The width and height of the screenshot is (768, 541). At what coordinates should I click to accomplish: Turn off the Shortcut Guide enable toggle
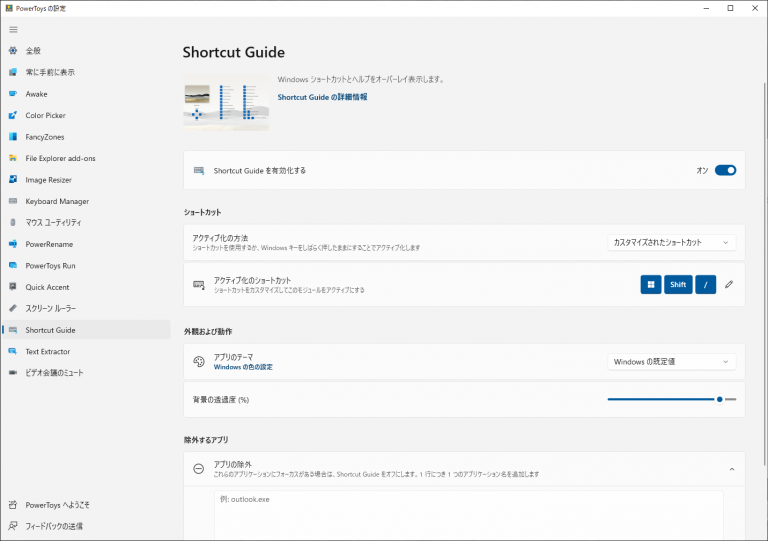point(725,170)
